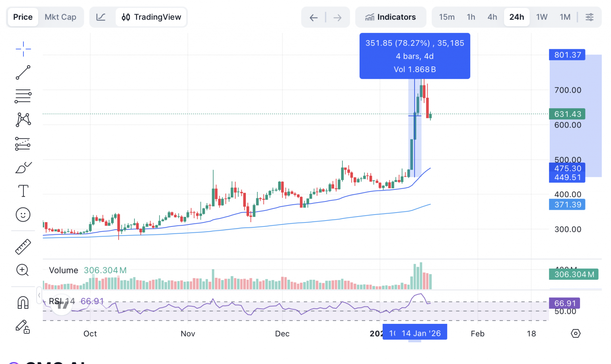Viewport: 611px width, 364px height.
Task: Toggle magnet snapping mode
Action: click(23, 303)
